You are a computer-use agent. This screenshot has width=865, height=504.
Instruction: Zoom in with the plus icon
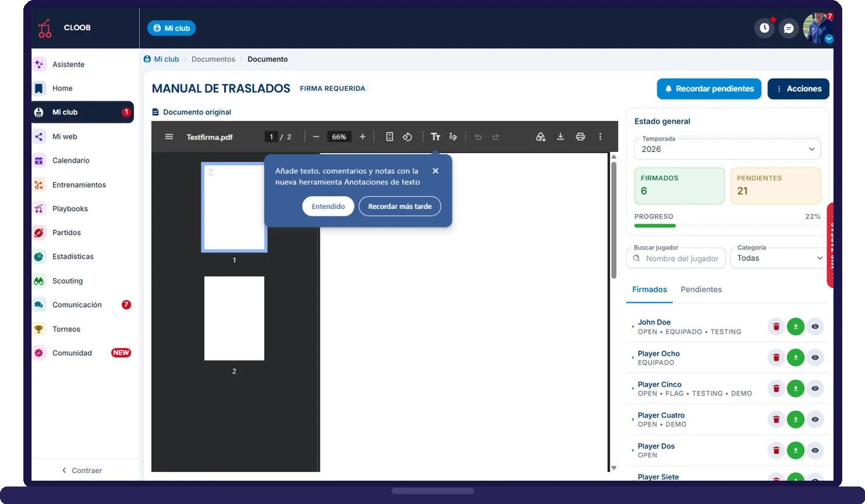[362, 136]
